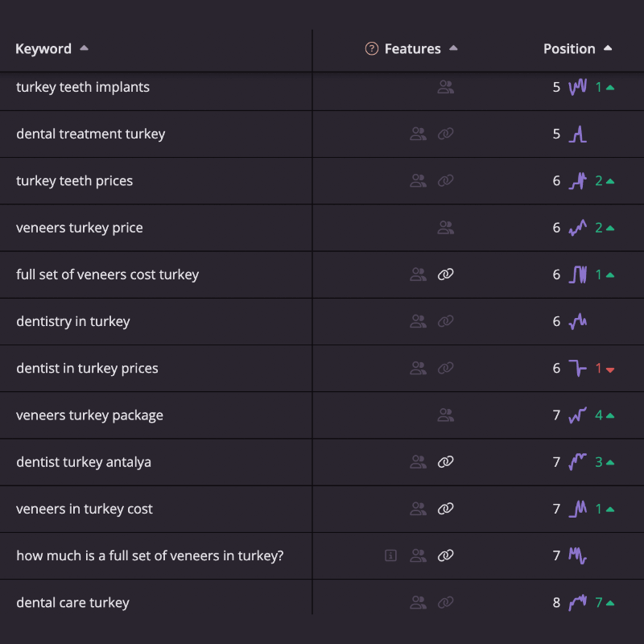This screenshot has height=644, width=644.
Task: Click the green 4 up-change for veneers turkey package
Action: [x=605, y=415]
